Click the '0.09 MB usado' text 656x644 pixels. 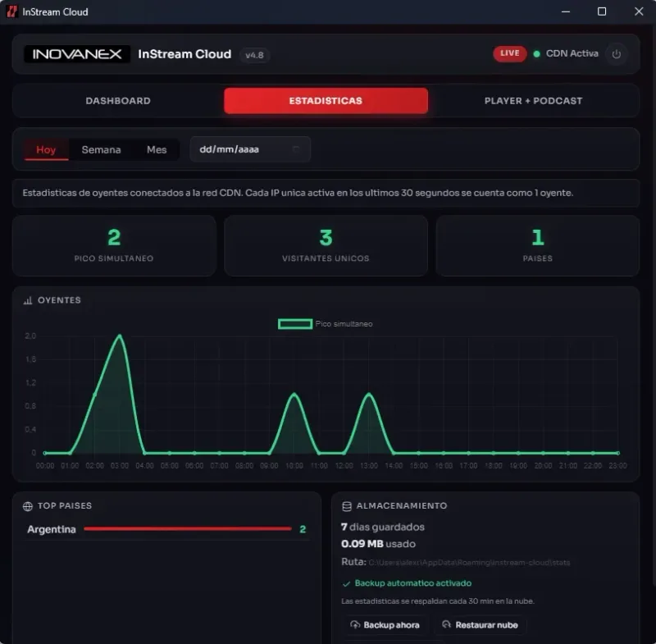pos(378,544)
